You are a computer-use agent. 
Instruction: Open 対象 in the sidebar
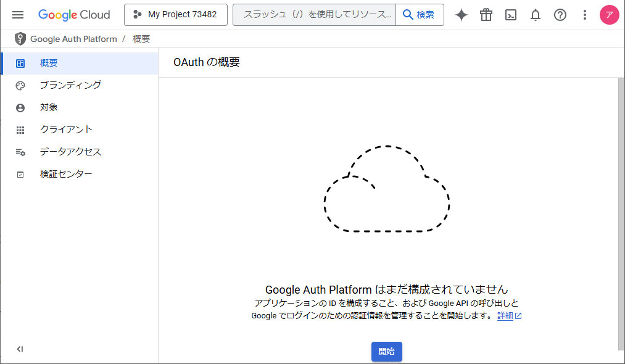point(80,107)
